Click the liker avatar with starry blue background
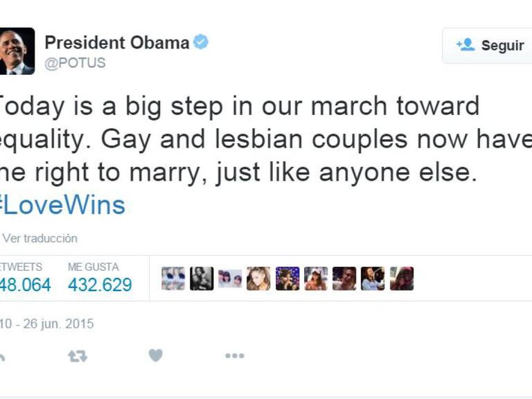Image resolution: width=532 pixels, height=399 pixels. (x=287, y=278)
